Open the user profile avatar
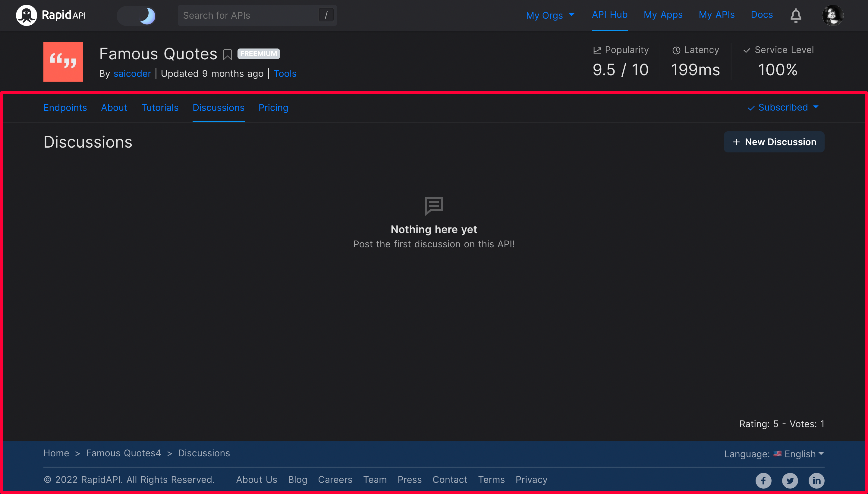This screenshot has width=868, height=494. tap(832, 15)
